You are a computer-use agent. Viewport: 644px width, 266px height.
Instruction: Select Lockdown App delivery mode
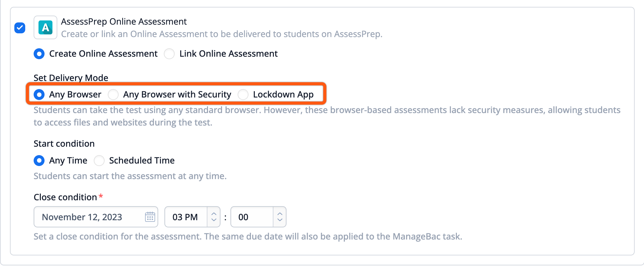click(x=243, y=94)
